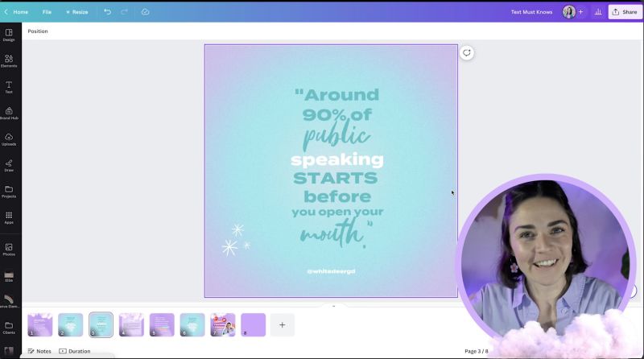This screenshot has height=359, width=644.
Task: Add collaborator with the plus icon
Action: tap(580, 12)
